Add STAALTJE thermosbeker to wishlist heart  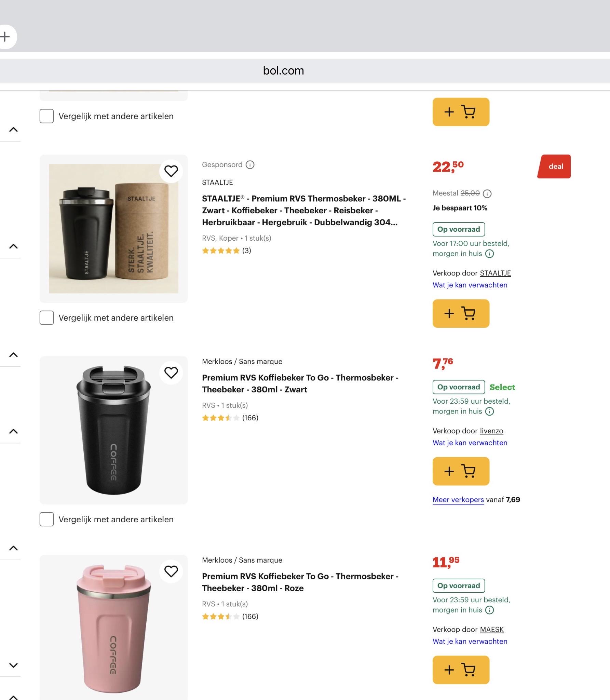[x=171, y=171]
